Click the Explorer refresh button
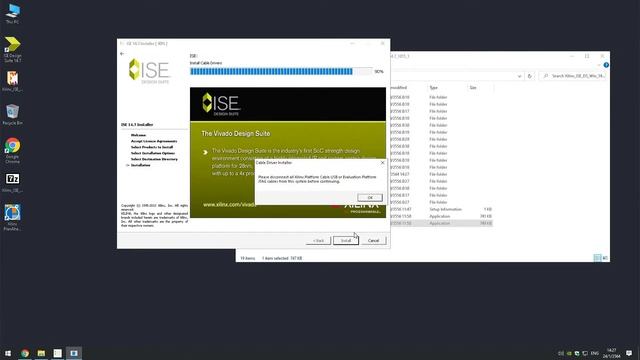Screen dimensions: 640x360 coord(530,76)
